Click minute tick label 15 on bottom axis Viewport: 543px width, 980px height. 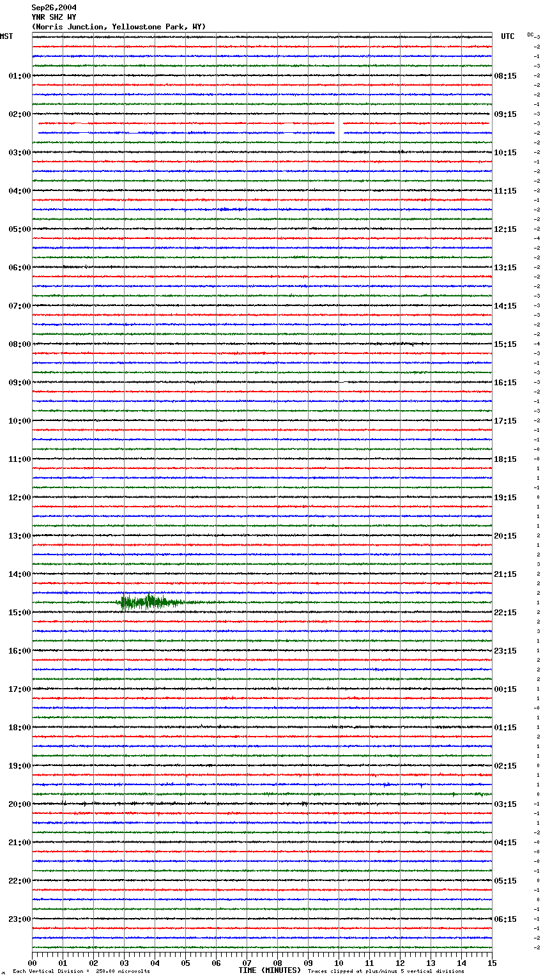pyautogui.click(x=492, y=963)
